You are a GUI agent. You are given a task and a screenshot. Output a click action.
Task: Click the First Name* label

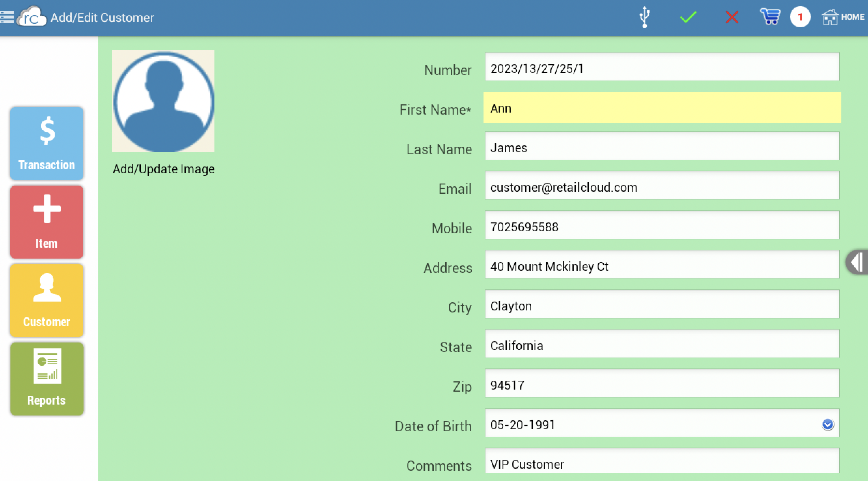[x=435, y=110]
